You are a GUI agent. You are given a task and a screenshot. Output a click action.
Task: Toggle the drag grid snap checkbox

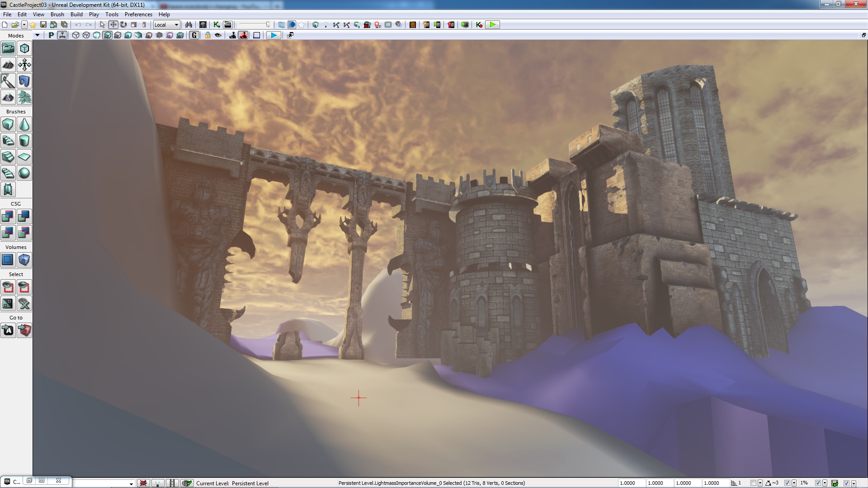tap(753, 483)
